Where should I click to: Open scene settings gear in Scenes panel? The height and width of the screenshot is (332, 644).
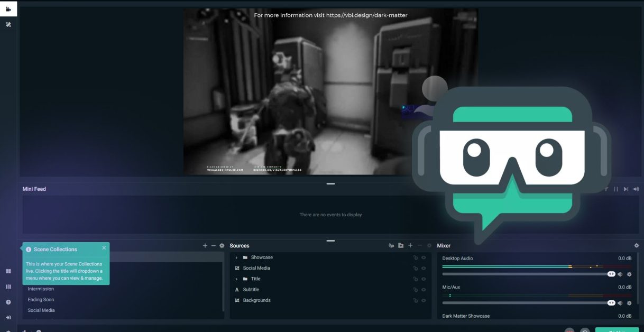pyautogui.click(x=222, y=246)
